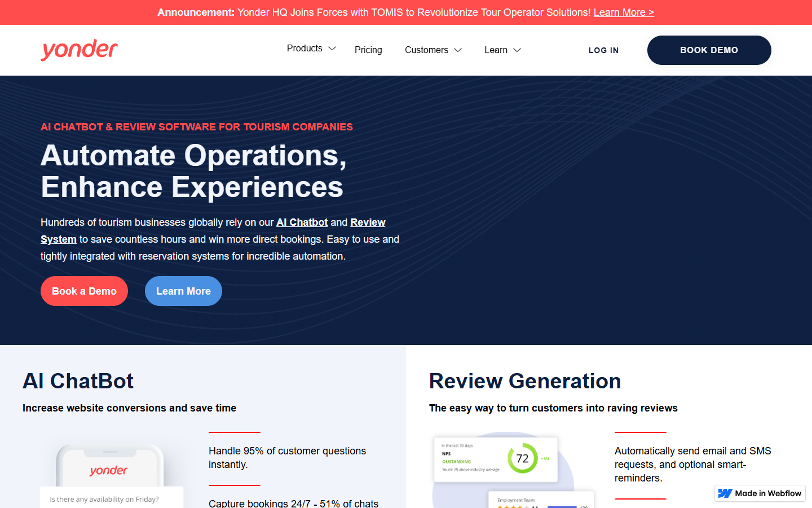Click the NPS score 72 widget image
This screenshot has height=508, width=812.
click(496, 459)
